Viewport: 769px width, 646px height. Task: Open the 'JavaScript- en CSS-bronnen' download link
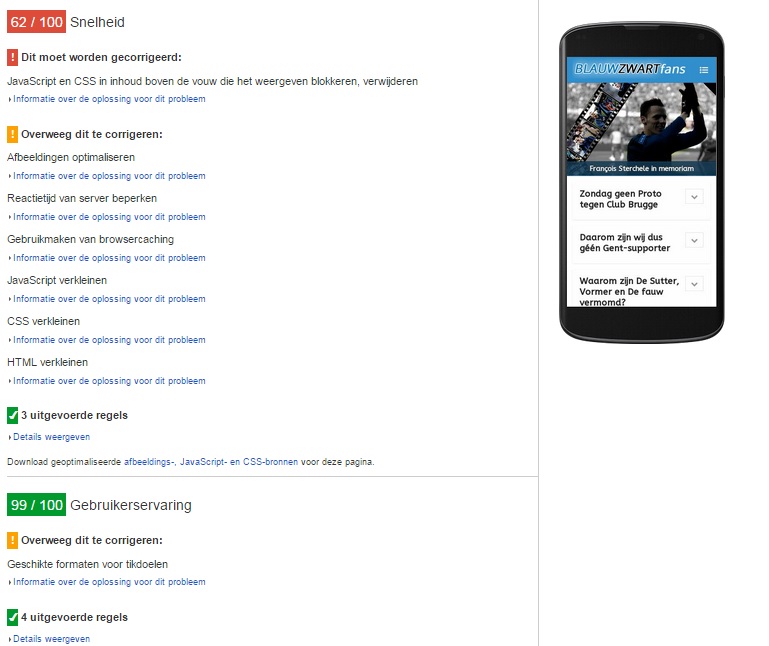pyautogui.click(x=239, y=462)
